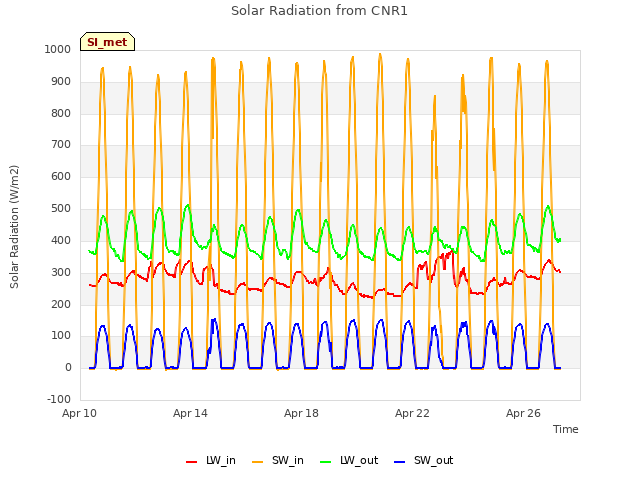Click the 500 y-axis tick label

(61, 209)
